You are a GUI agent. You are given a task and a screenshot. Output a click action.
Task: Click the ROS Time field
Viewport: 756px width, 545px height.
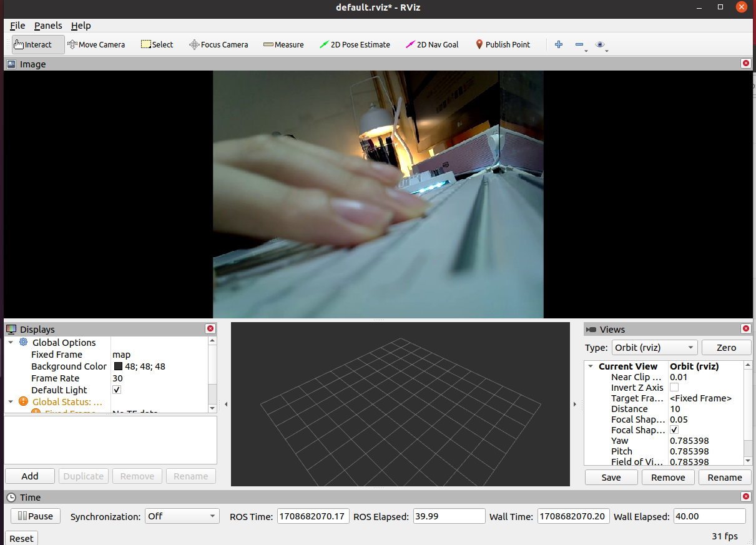(x=313, y=516)
